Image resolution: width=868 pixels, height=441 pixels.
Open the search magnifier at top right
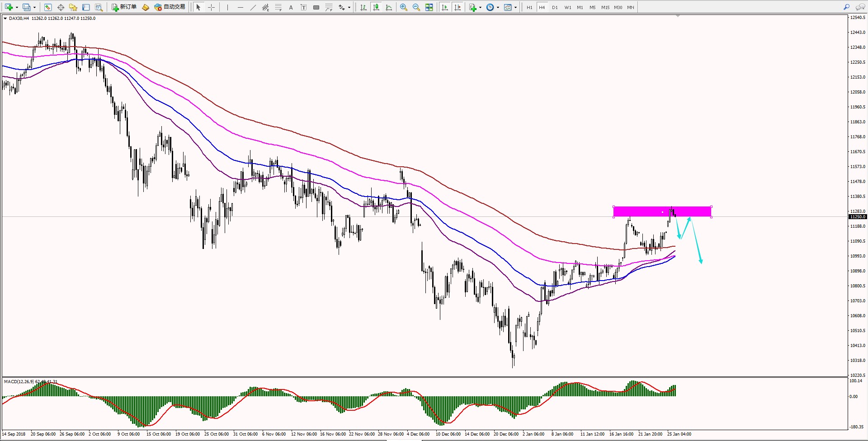(846, 7)
